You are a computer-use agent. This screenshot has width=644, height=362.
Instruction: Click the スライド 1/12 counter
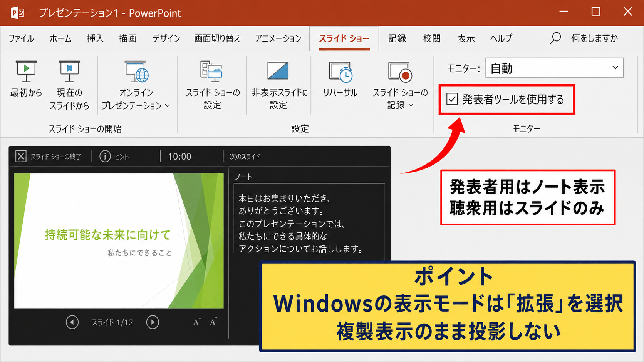[x=112, y=322]
